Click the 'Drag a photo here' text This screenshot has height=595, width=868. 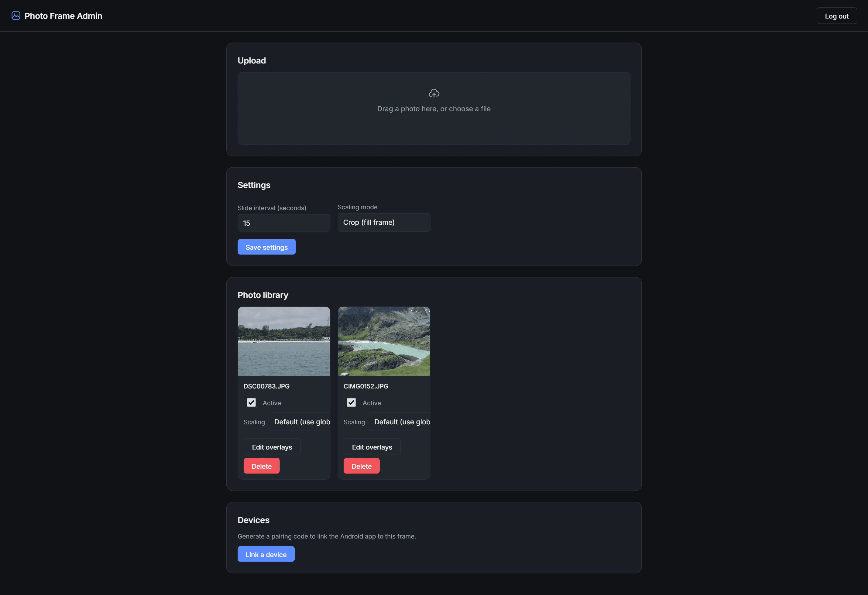click(434, 109)
